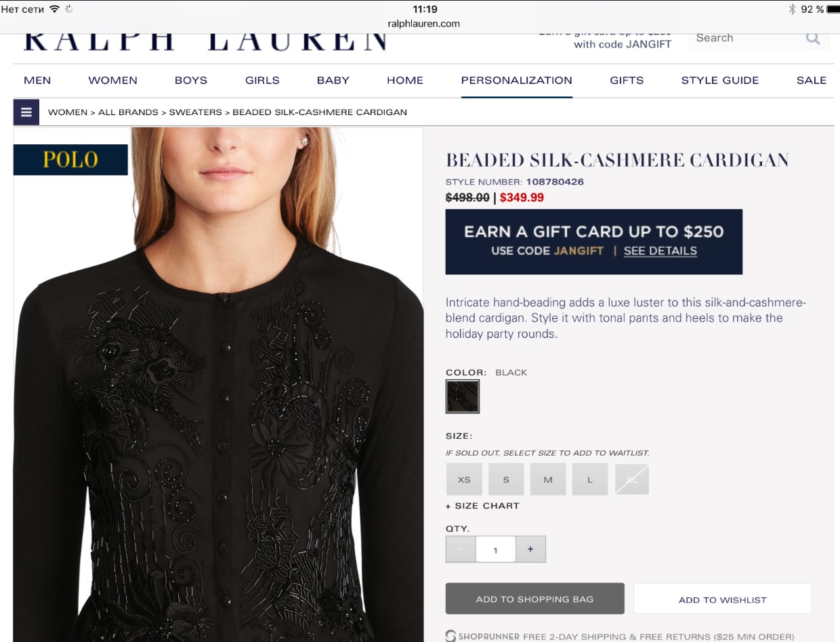
Task: Click Add to Wishlist button
Action: [723, 599]
